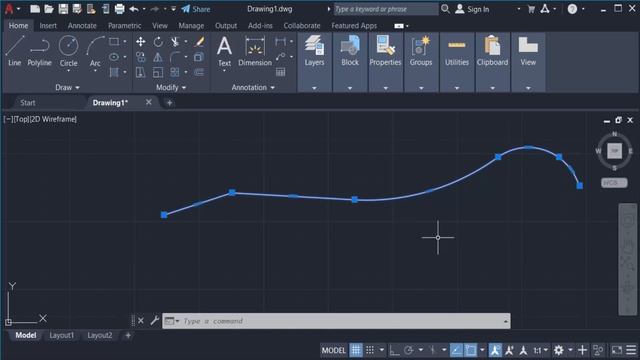Switch to the Layout2 tab

[x=100, y=335]
